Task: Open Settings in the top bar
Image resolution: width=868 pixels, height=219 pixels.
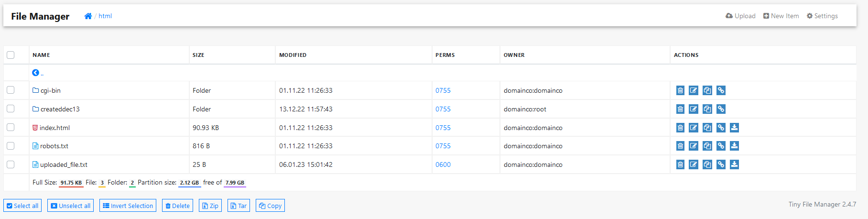Action: coord(822,16)
